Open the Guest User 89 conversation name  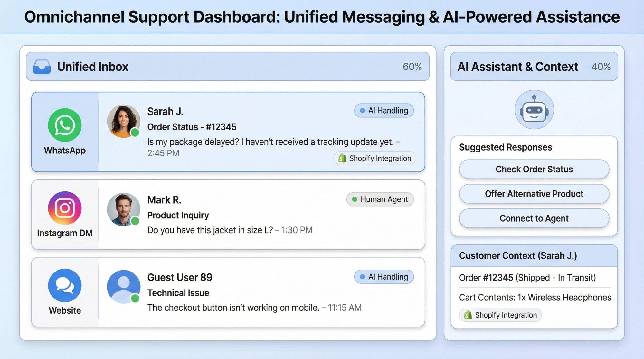(x=180, y=277)
